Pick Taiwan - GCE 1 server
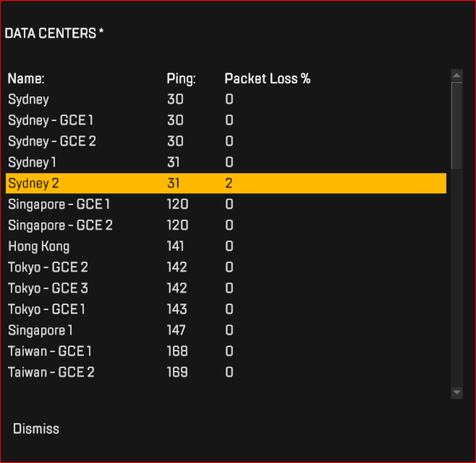This screenshot has height=463, width=476. 50,351
